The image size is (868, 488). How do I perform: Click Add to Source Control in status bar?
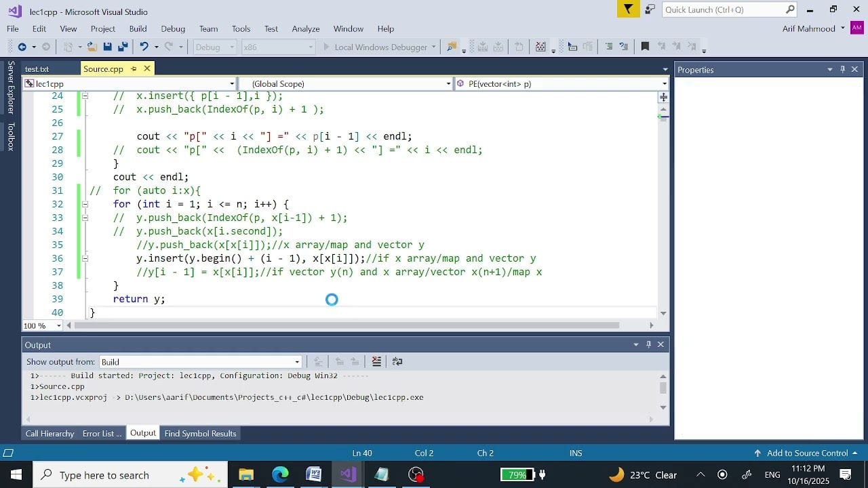point(807,453)
